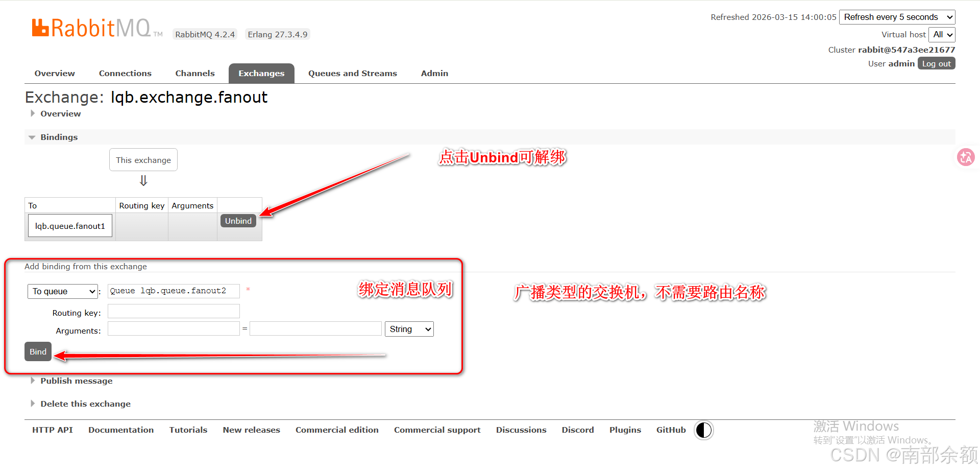The width and height of the screenshot is (980, 471).
Task: Open the String argument type dropdown
Action: [x=409, y=329]
